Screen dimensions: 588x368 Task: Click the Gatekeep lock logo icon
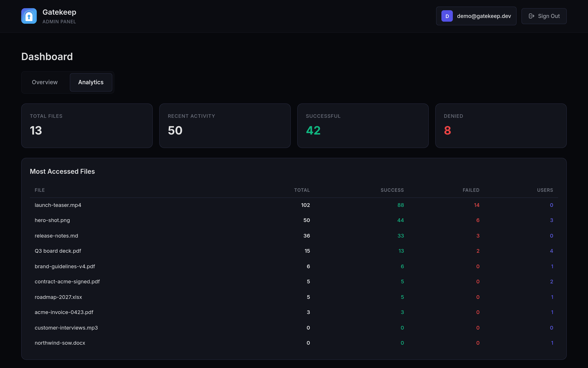[x=29, y=16]
